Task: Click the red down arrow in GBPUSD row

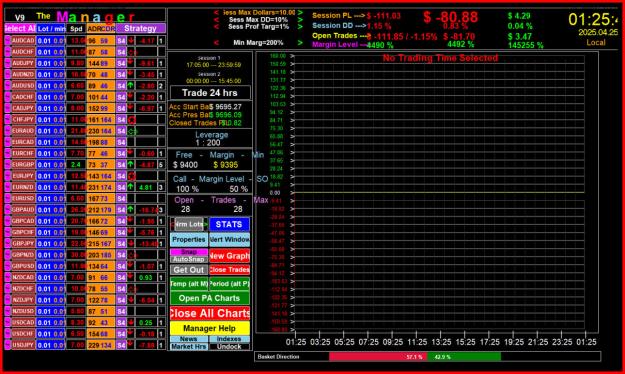Action: pos(131,266)
